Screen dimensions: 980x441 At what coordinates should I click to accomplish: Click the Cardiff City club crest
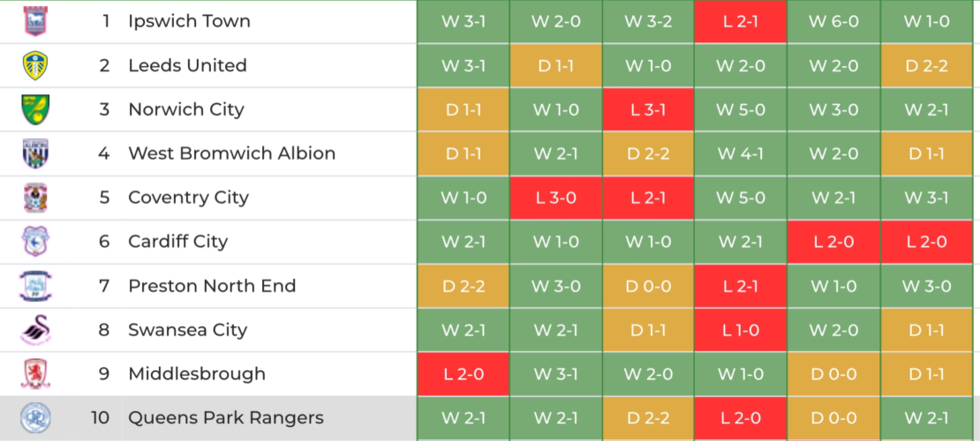[x=36, y=242]
